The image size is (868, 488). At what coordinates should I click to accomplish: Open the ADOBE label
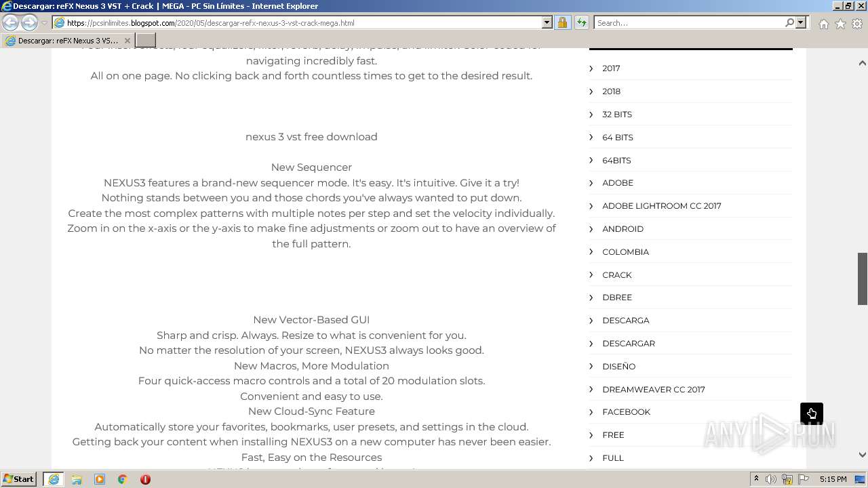(618, 183)
